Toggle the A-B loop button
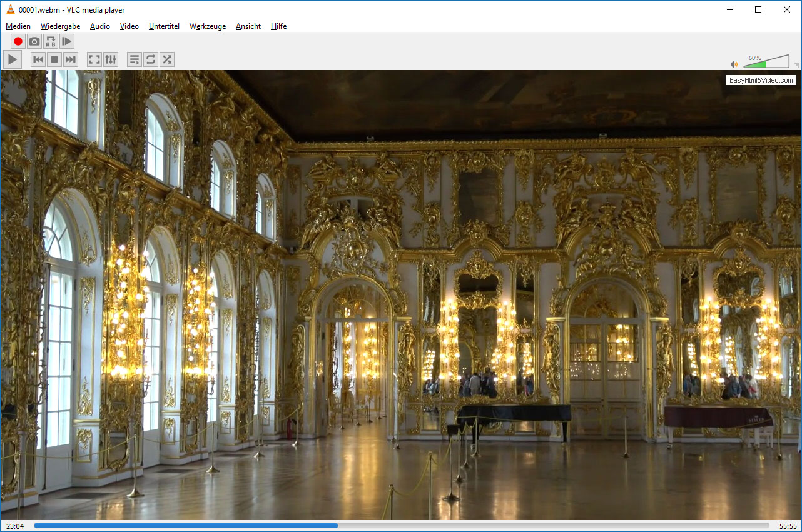The height and width of the screenshot is (532, 802). coord(51,42)
